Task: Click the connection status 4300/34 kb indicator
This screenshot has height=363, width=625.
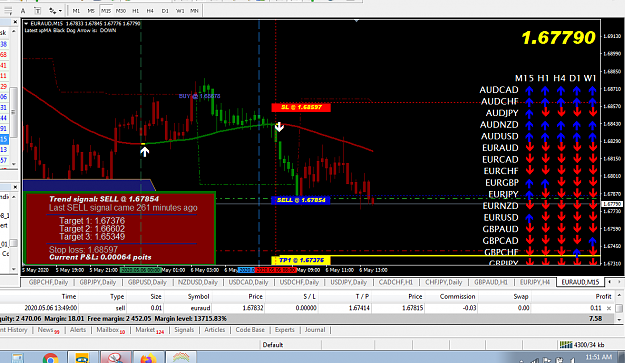Action: click(582, 345)
